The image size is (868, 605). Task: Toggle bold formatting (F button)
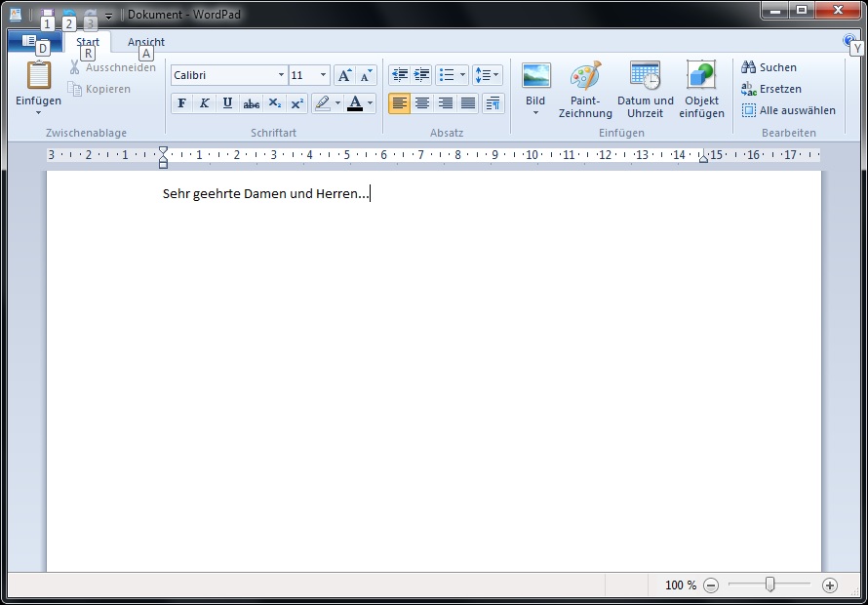coord(182,103)
